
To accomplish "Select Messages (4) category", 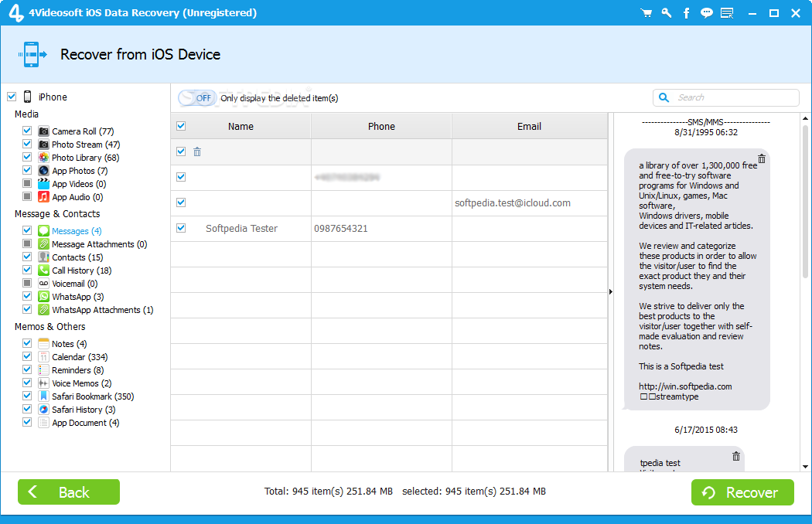I will 77,231.
